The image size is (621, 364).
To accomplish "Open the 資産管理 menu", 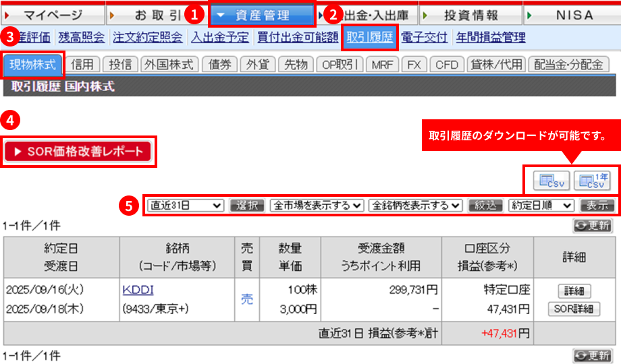I will (262, 15).
